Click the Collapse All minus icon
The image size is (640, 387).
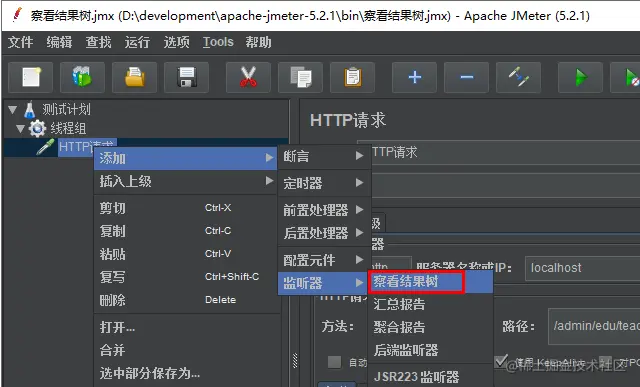(467, 77)
